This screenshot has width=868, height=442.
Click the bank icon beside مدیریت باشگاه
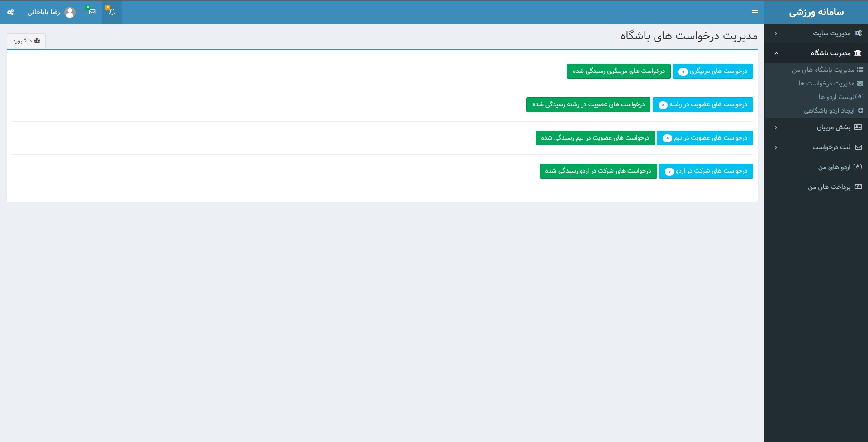pyautogui.click(x=858, y=53)
